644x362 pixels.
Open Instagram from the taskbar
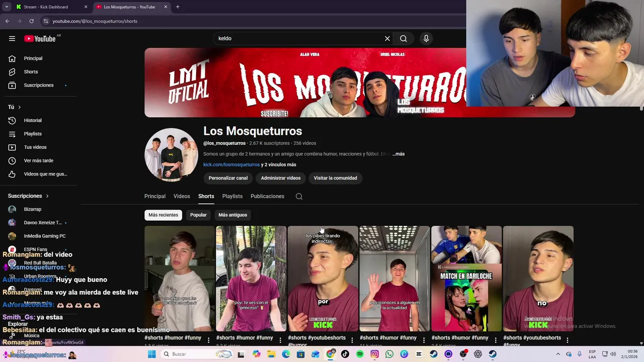[x=374, y=354]
